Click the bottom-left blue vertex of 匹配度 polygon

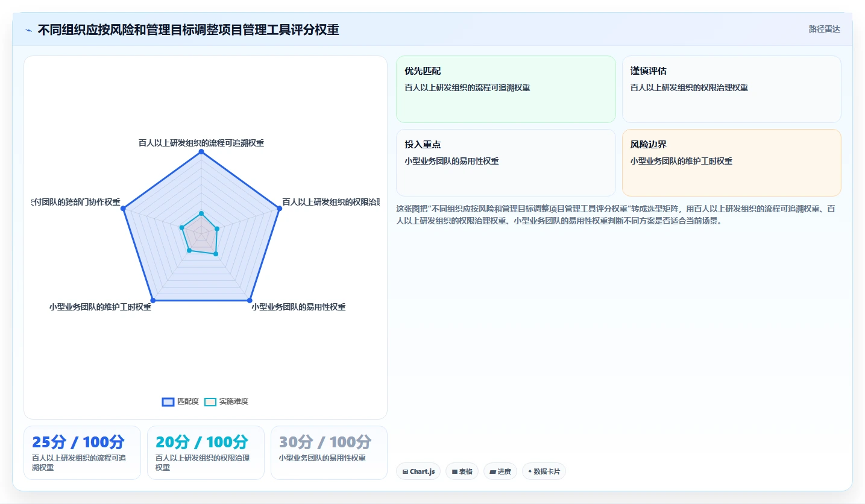153,300
